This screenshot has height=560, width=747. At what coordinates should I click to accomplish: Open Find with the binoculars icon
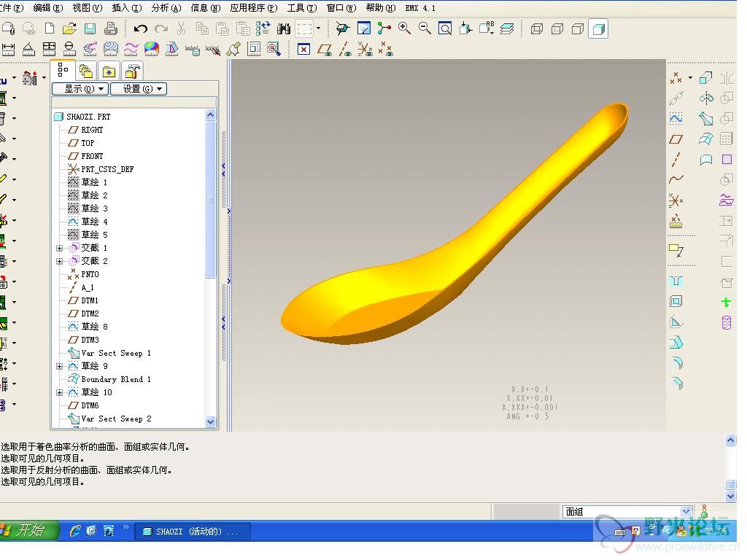click(x=284, y=28)
